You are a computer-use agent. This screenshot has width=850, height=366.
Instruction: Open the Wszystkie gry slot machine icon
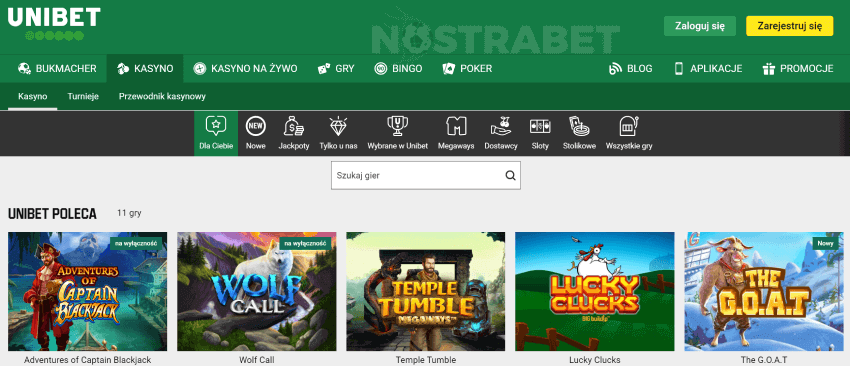(629, 126)
